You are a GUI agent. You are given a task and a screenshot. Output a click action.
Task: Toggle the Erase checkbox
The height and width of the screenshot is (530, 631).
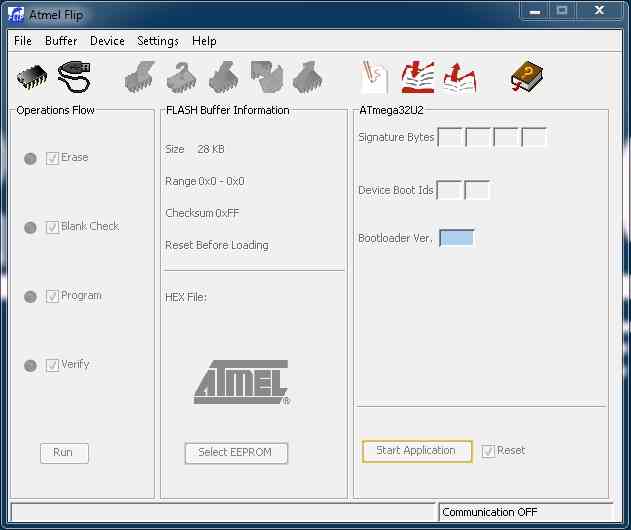click(x=53, y=158)
